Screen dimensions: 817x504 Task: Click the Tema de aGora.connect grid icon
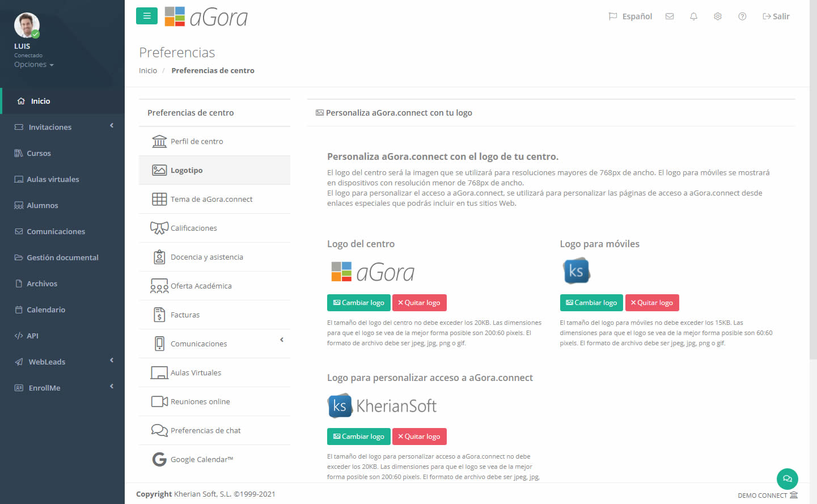[x=159, y=199]
